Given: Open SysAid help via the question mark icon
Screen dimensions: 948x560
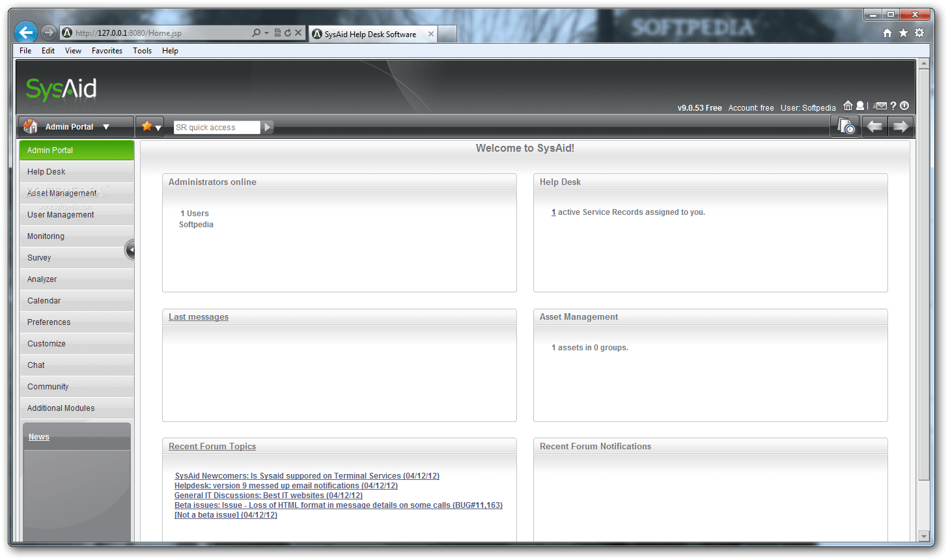Looking at the screenshot, I should pyautogui.click(x=893, y=105).
